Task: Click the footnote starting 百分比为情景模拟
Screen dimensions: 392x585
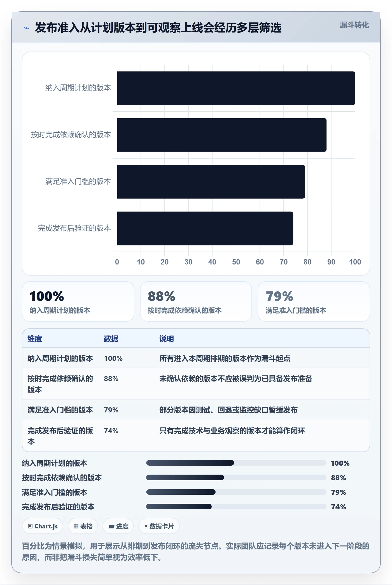Action: (196, 551)
